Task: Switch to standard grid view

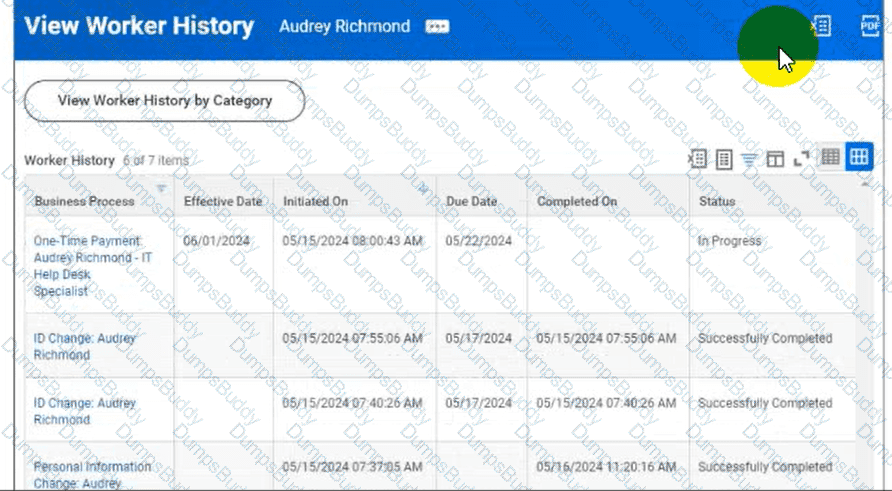Action: coord(858,156)
